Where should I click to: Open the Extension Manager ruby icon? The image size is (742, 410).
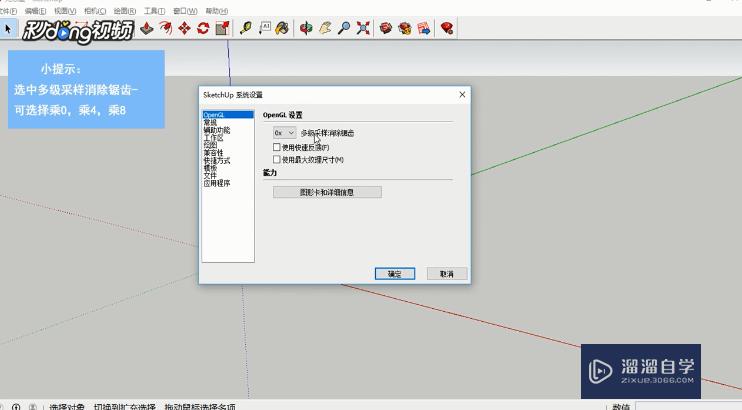click(447, 28)
